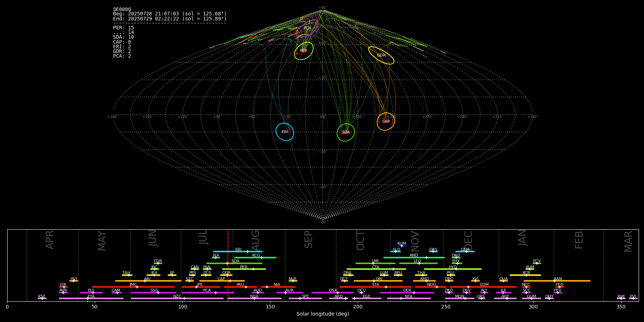Click the STA shower bar in timeline
The image size is (644, 322).
[x=375, y=287]
